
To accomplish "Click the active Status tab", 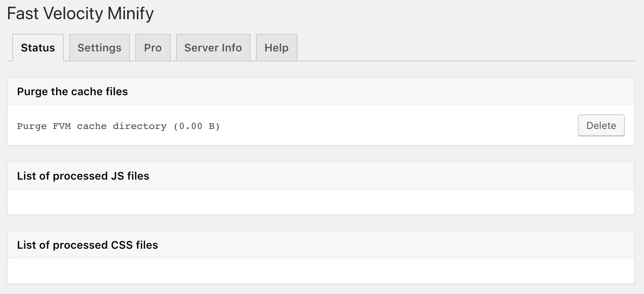I will pos(38,48).
